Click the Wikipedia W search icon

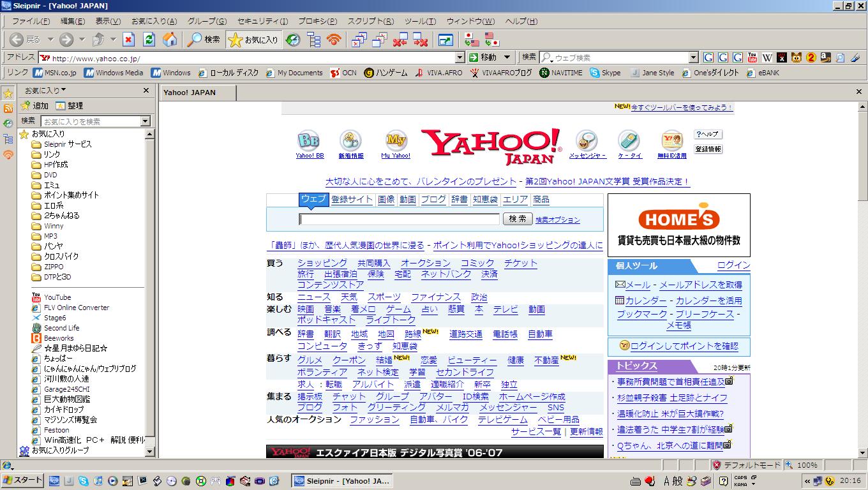pyautogui.click(x=767, y=57)
